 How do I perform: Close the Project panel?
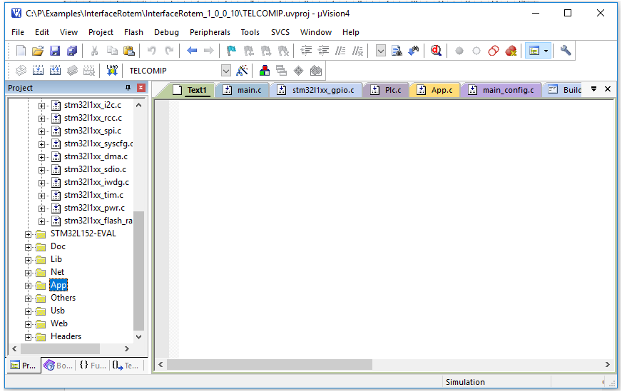(141, 88)
